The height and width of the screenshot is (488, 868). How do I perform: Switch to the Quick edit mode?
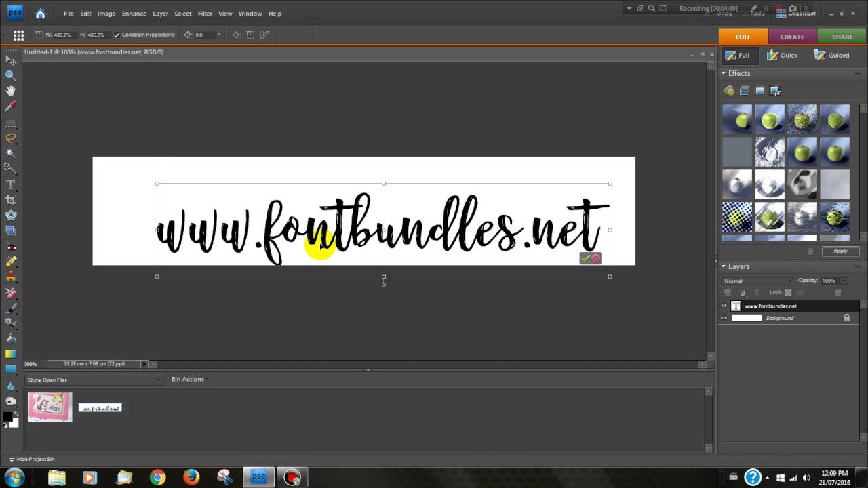click(782, 56)
